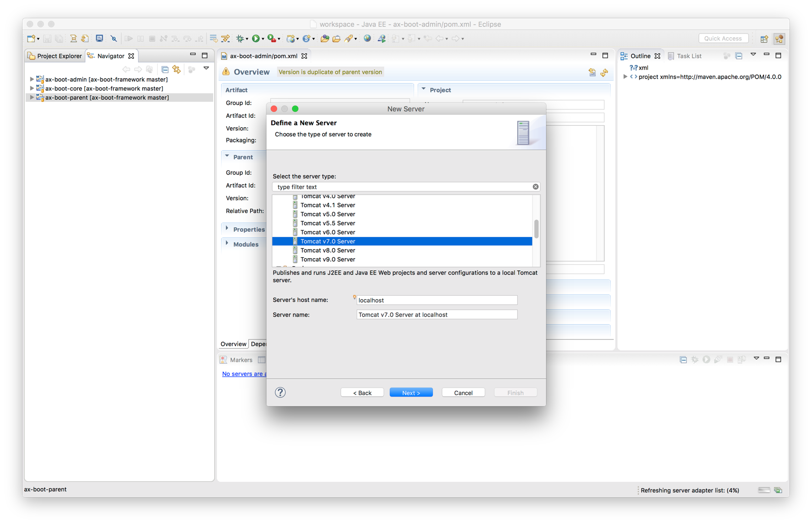Click the help question mark in New Server dialog
Viewport: 812px width, 524px height.
click(x=280, y=392)
